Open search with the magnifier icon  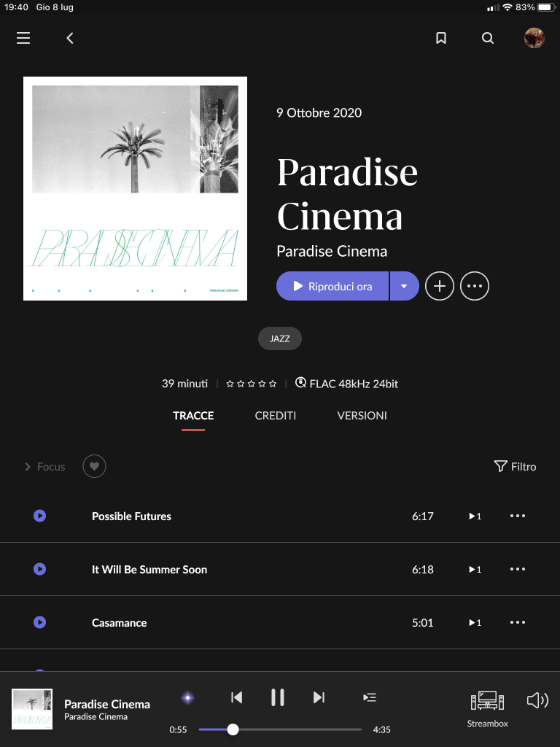click(x=488, y=38)
